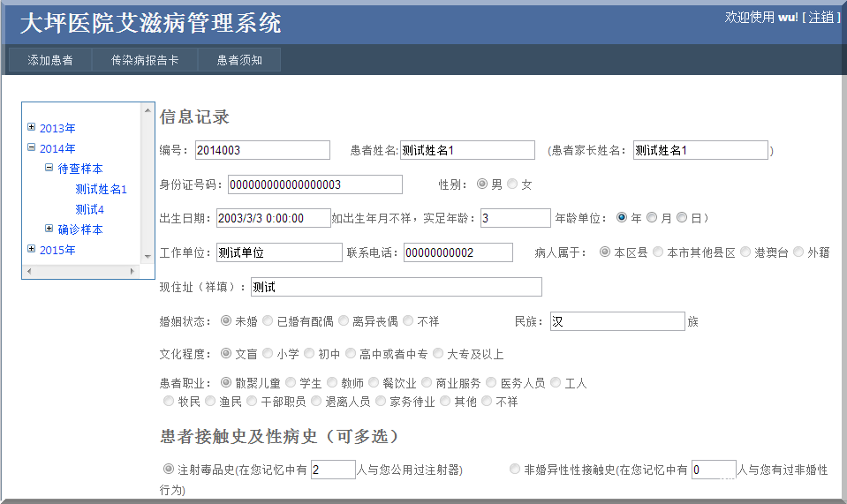This screenshot has width=847, height=504.
Task: Click the 出生日期 input field
Action: (x=273, y=218)
